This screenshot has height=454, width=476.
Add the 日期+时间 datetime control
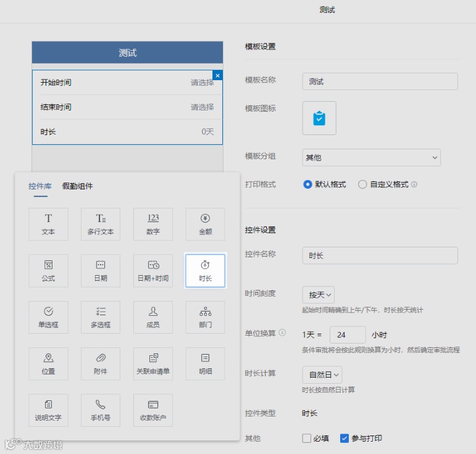click(x=153, y=271)
